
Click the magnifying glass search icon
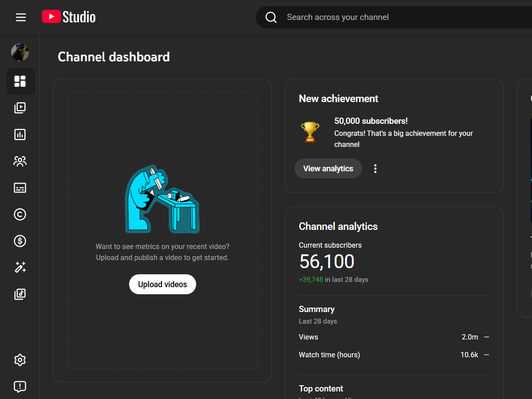[271, 17]
